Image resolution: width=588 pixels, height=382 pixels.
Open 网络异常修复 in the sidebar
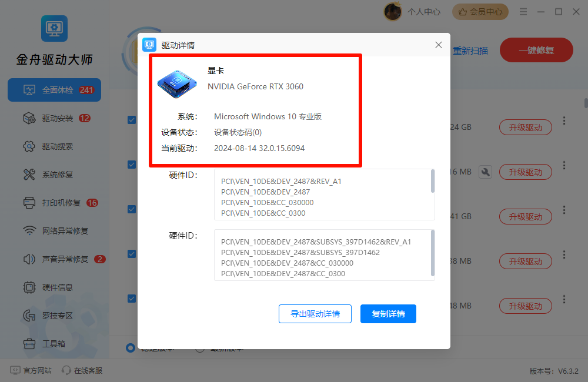[54, 231]
